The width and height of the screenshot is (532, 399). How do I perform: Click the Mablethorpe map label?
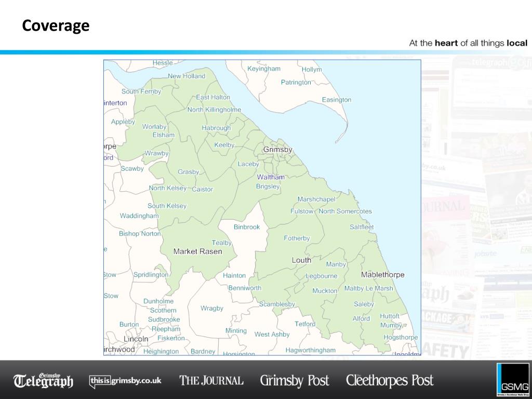383,275
